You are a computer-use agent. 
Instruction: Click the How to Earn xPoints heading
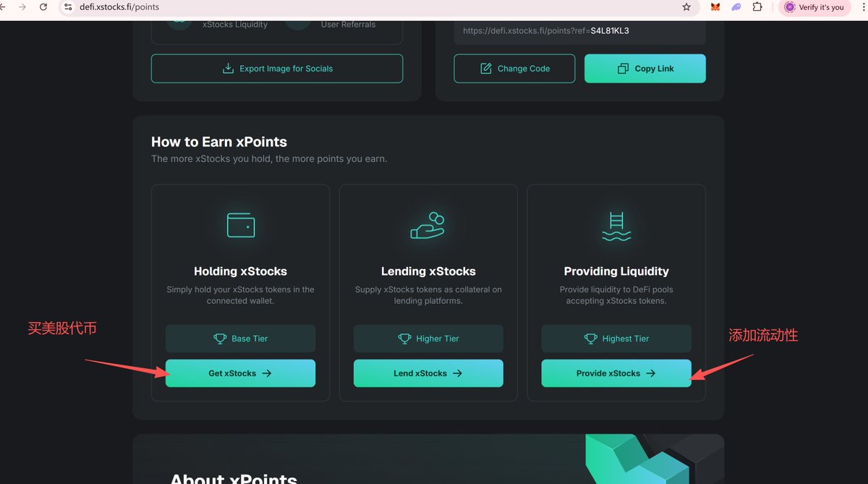point(219,142)
